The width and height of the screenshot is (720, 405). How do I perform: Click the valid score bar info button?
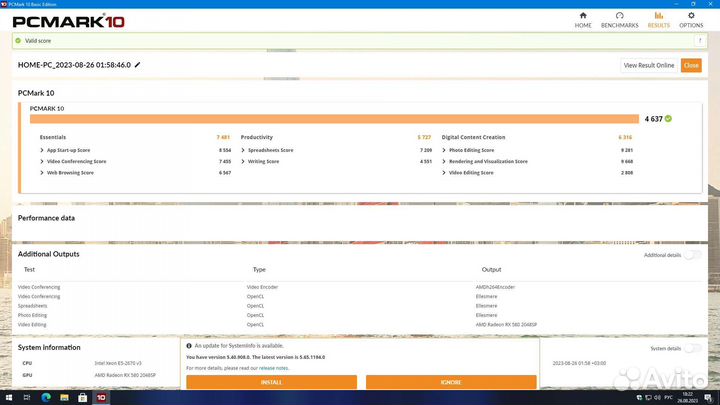click(700, 41)
